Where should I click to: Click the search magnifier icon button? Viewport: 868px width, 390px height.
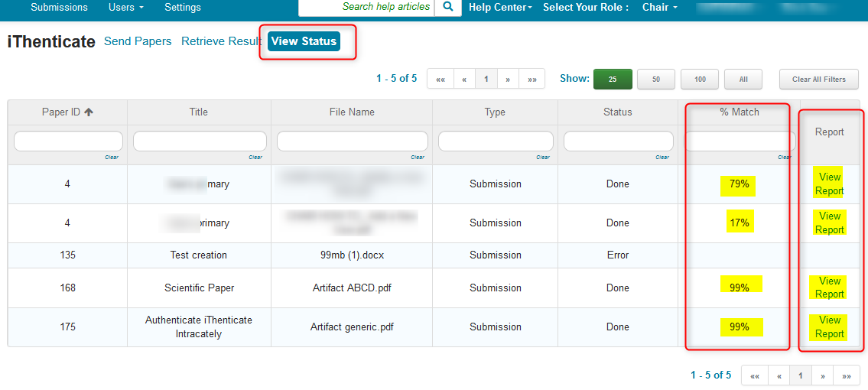pos(447,7)
